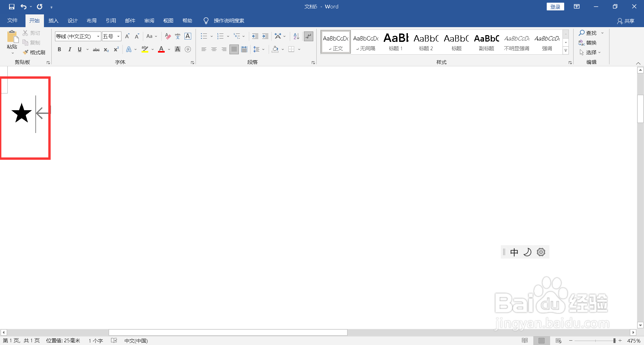This screenshot has height=345, width=644.
Task: Click the Format Painter (格式刷) button
Action: point(34,52)
